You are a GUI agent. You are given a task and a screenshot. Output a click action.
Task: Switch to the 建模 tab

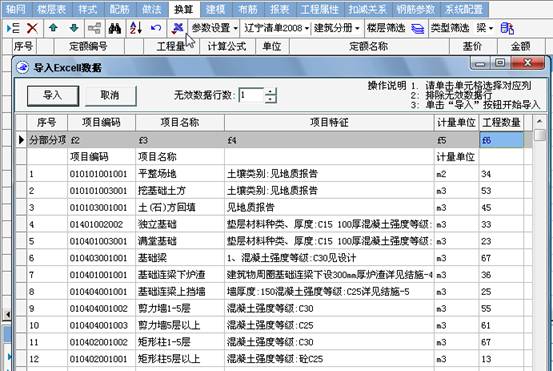(216, 9)
